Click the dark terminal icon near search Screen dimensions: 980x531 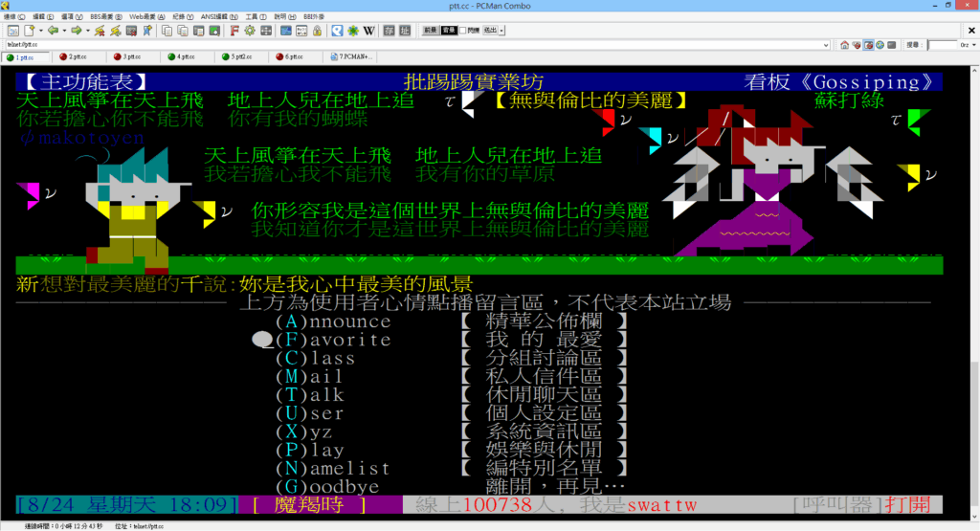tap(891, 45)
